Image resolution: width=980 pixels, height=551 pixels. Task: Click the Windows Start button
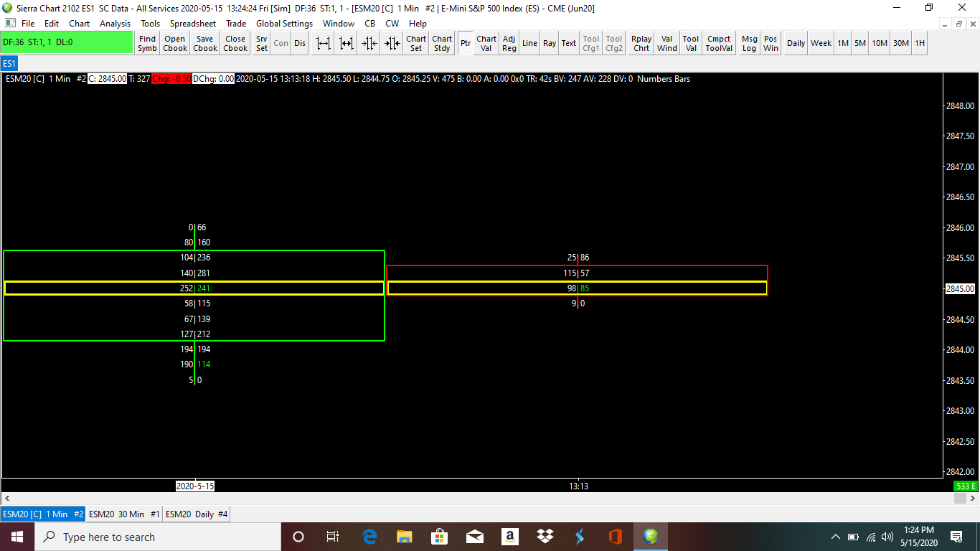click(17, 537)
